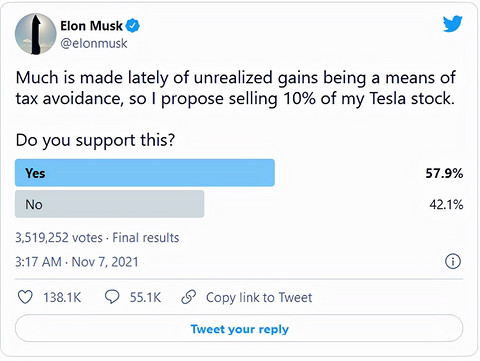Open the @elonmusk handle link

pos(94,44)
